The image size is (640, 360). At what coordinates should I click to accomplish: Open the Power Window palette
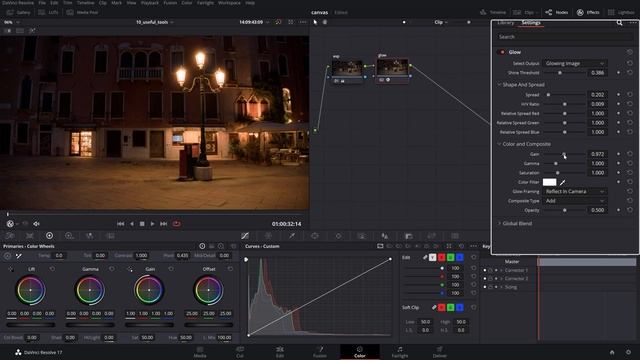click(x=315, y=236)
